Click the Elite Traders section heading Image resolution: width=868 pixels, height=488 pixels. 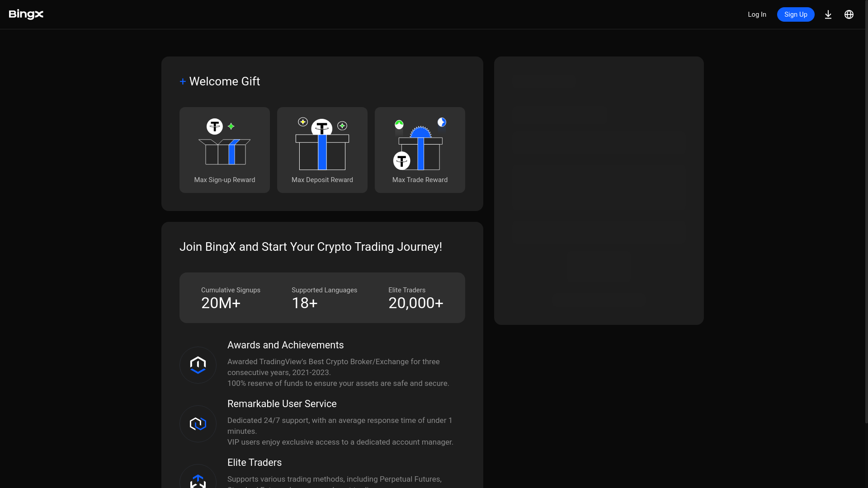pyautogui.click(x=255, y=463)
